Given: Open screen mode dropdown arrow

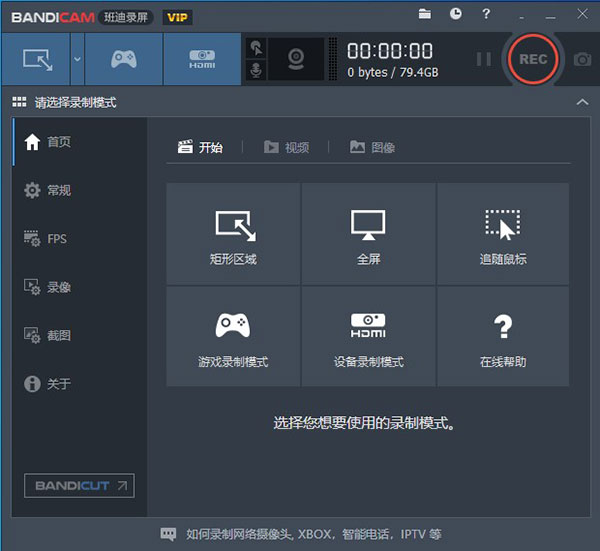Looking at the screenshot, I should click(77, 59).
